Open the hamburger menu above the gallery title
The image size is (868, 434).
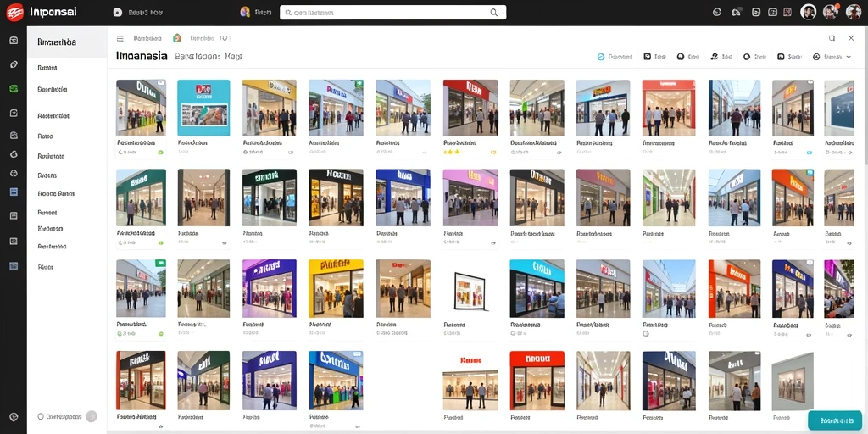point(120,38)
